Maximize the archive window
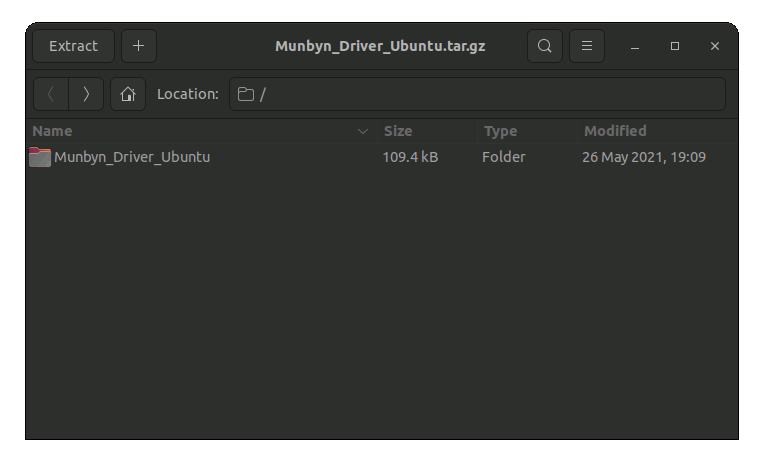 pos(675,46)
